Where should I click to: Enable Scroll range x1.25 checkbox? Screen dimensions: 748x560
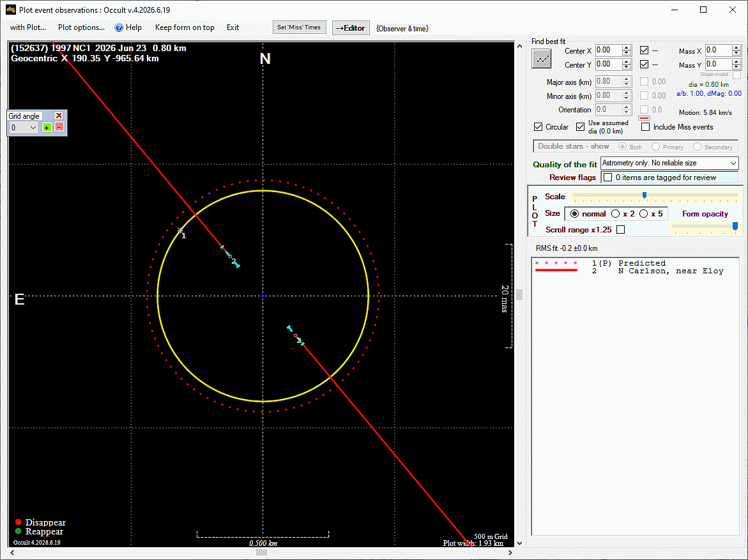pos(621,229)
